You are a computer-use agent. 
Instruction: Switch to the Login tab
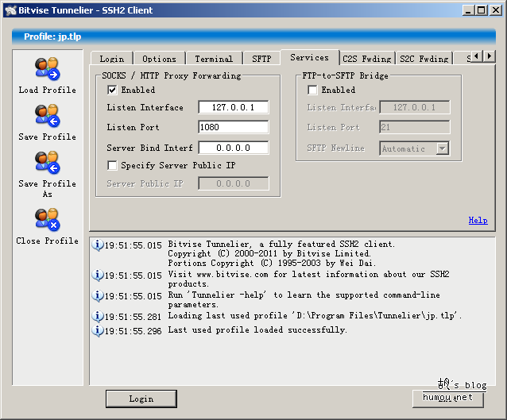(112, 59)
